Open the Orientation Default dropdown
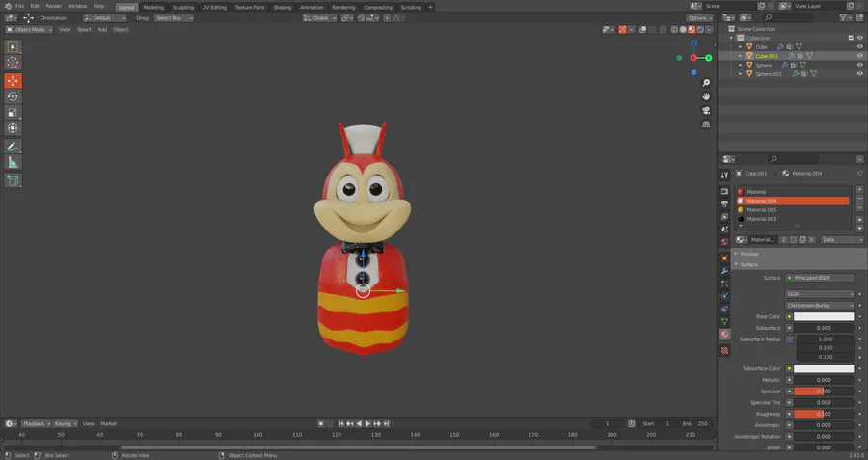The height and width of the screenshot is (460, 868). point(104,18)
